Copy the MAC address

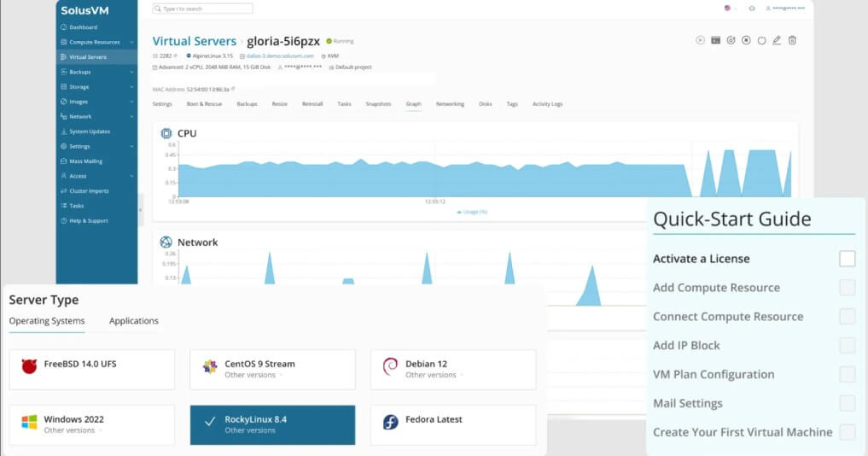[233, 89]
